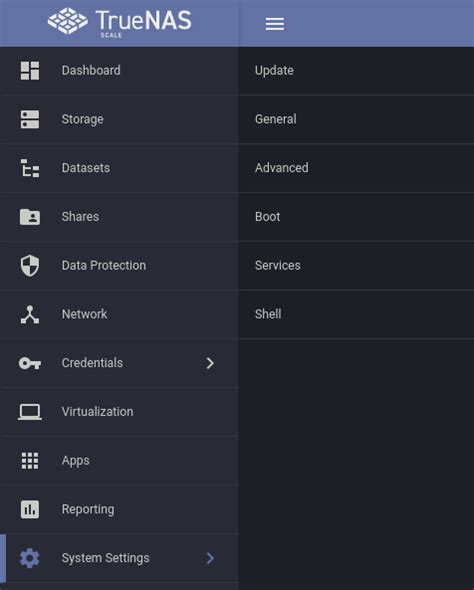Click the Data Protection shield icon
The width and height of the screenshot is (474, 590).
(30, 266)
